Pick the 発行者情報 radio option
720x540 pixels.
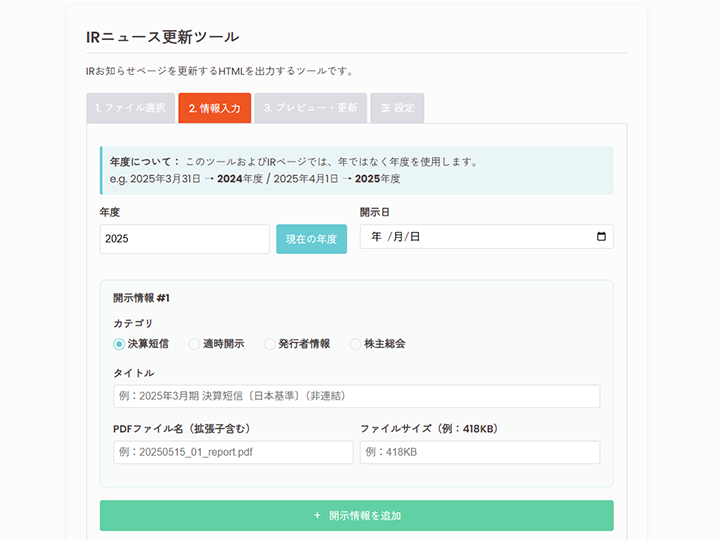[x=270, y=344]
